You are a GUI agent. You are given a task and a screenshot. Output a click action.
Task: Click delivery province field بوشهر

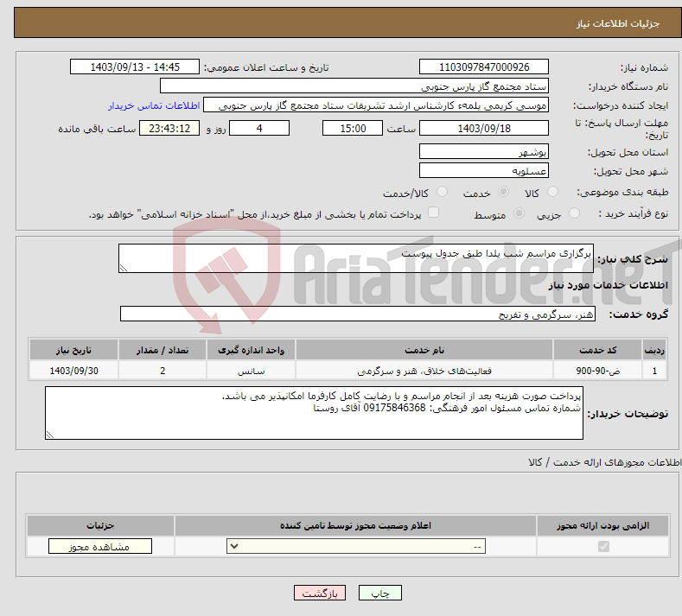[x=484, y=152]
